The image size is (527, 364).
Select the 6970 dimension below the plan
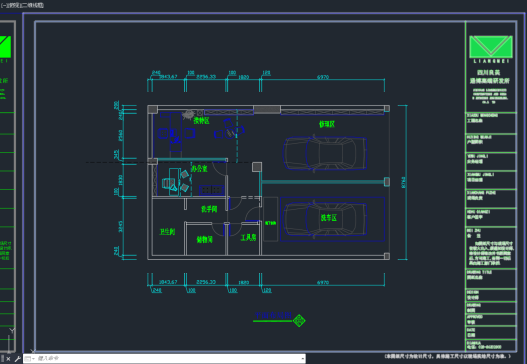[323, 282]
